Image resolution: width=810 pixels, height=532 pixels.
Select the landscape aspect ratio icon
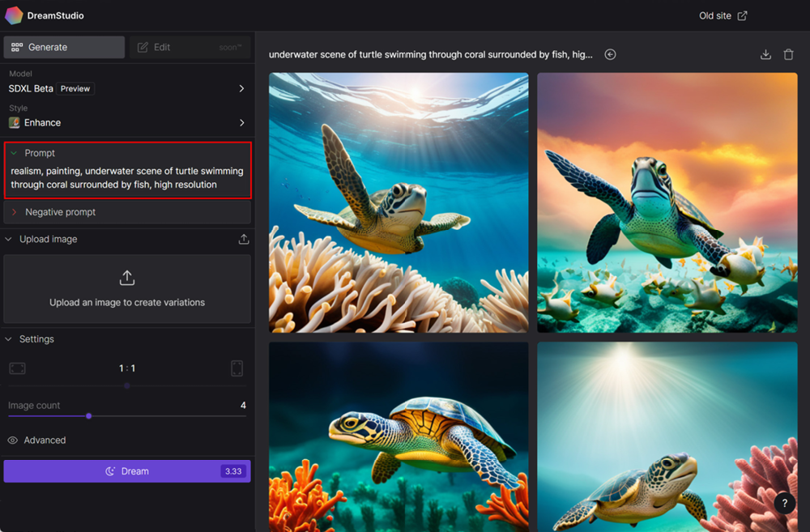18,368
